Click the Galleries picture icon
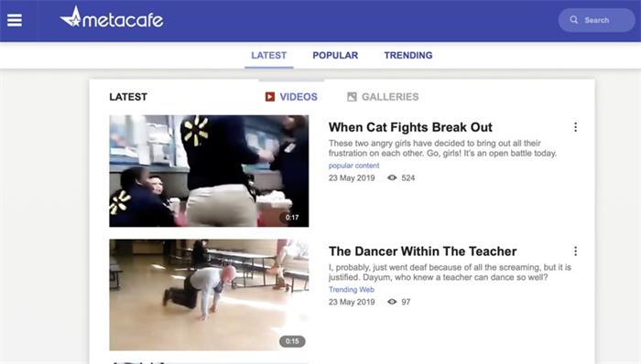The width and height of the screenshot is (641, 364). click(x=352, y=97)
